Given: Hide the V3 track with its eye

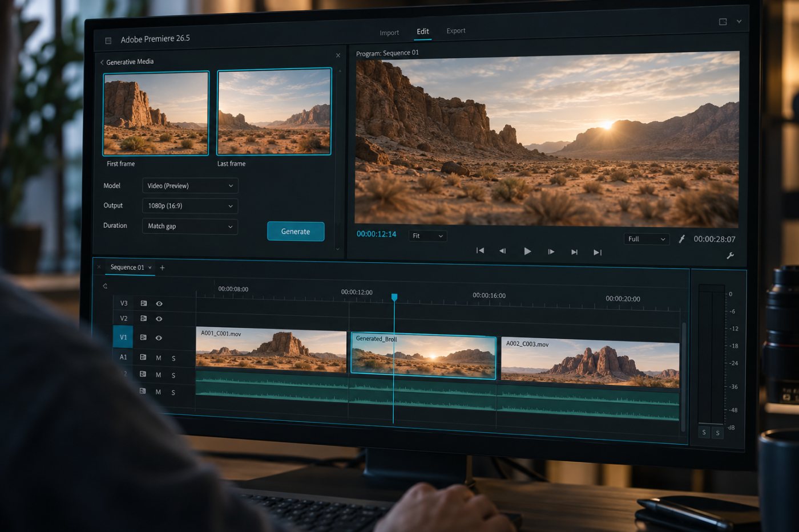Looking at the screenshot, I should [x=159, y=304].
